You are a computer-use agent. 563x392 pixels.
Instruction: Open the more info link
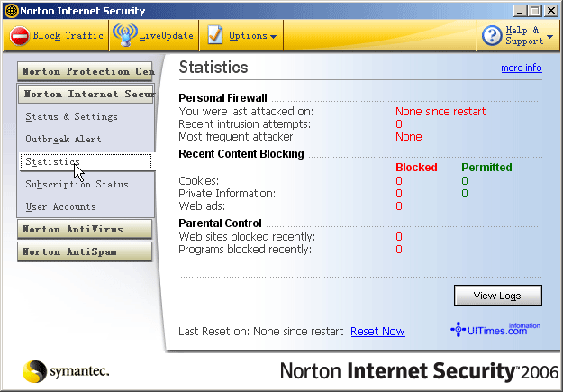(522, 68)
